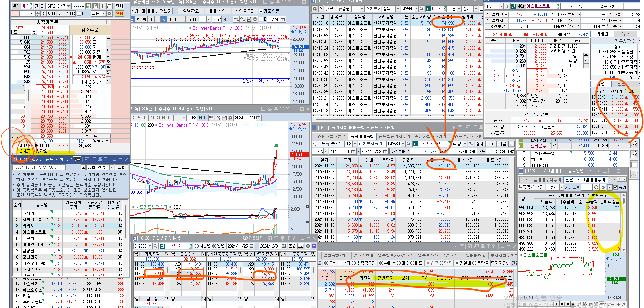
Task: Select the 프로그램매매누적추이 tab
Action: pyautogui.click(x=541, y=179)
